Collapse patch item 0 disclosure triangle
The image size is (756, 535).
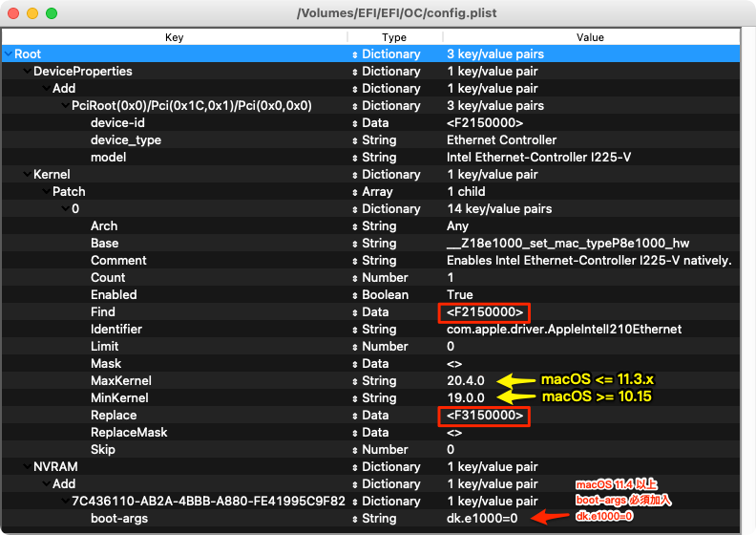pyautogui.click(x=65, y=209)
